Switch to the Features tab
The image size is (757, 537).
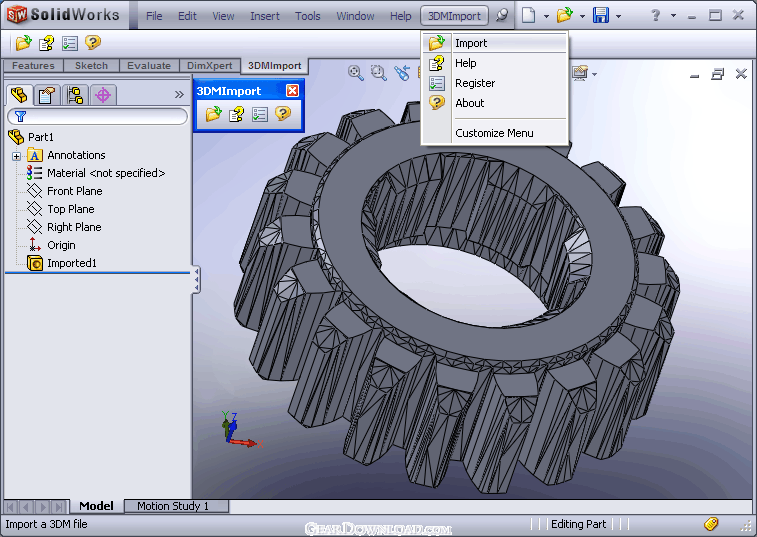pyautogui.click(x=33, y=66)
